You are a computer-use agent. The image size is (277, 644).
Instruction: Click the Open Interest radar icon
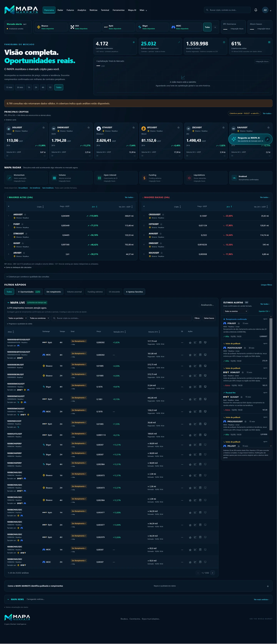point(99,178)
